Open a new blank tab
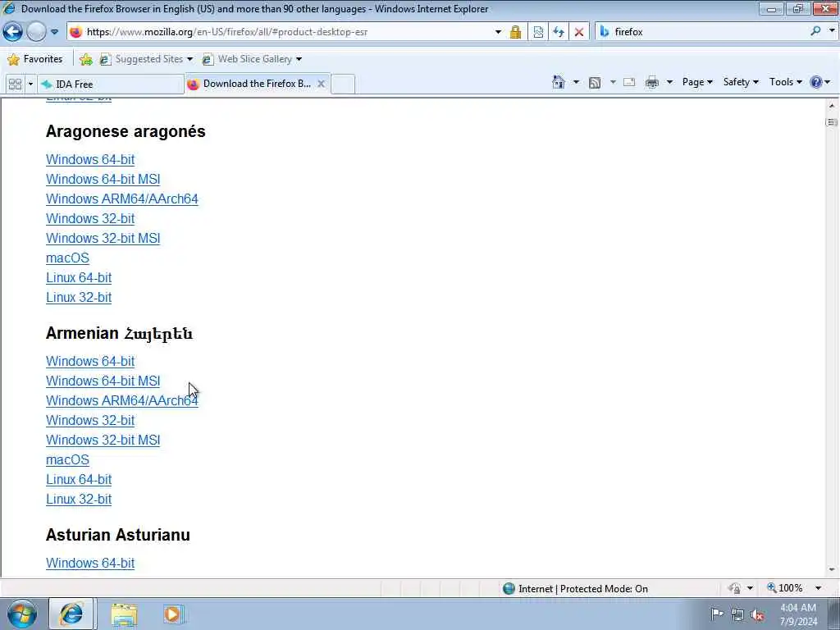This screenshot has width=840, height=630. [343, 84]
